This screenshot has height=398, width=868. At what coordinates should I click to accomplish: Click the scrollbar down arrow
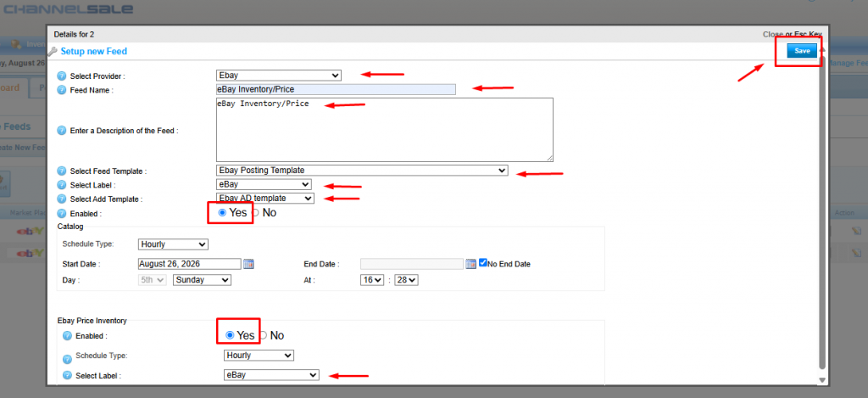coord(822,380)
